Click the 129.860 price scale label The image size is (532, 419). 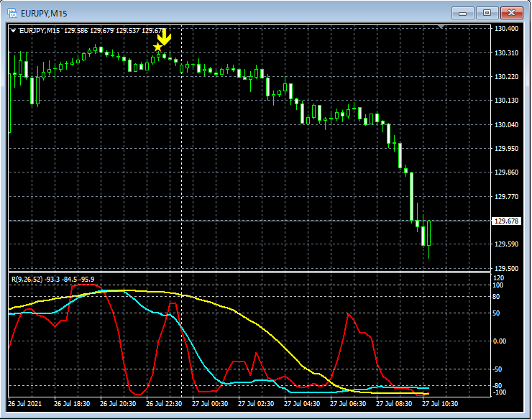(x=507, y=172)
